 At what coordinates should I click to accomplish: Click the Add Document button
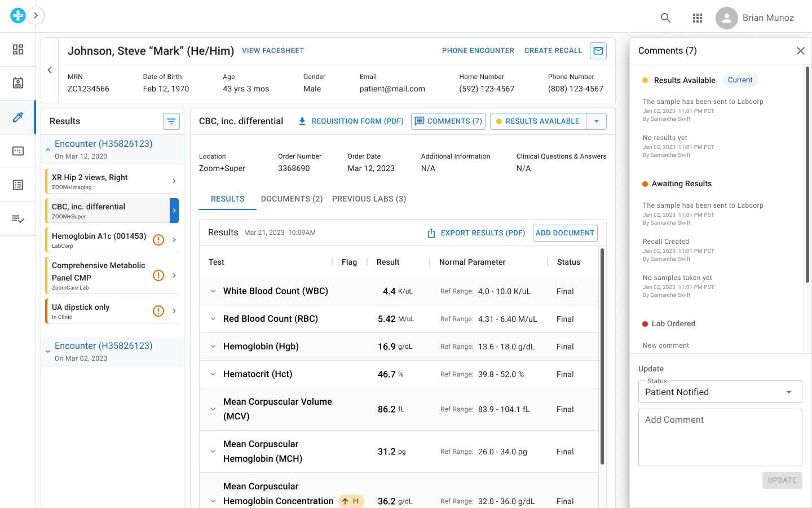565,233
